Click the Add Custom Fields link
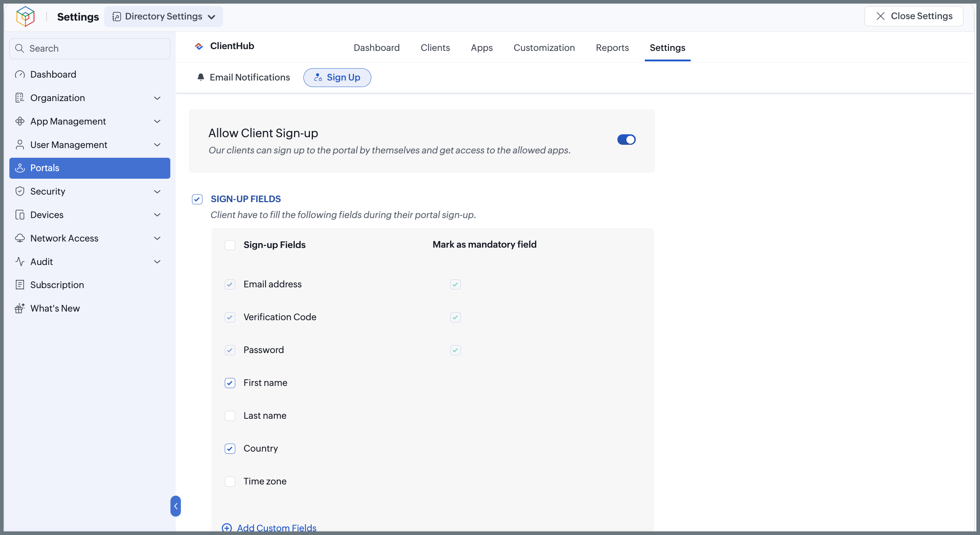Screen dimensions: 980x535 [x=277, y=528]
